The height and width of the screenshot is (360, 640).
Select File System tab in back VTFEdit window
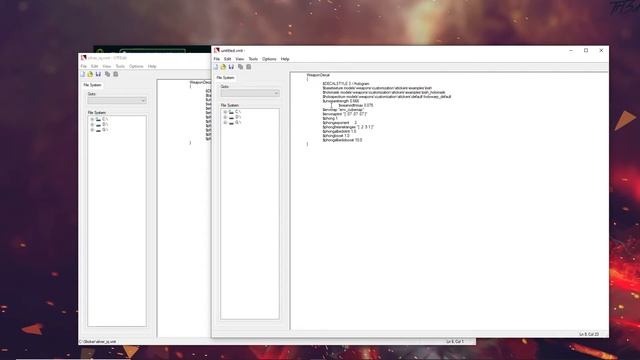click(92, 85)
